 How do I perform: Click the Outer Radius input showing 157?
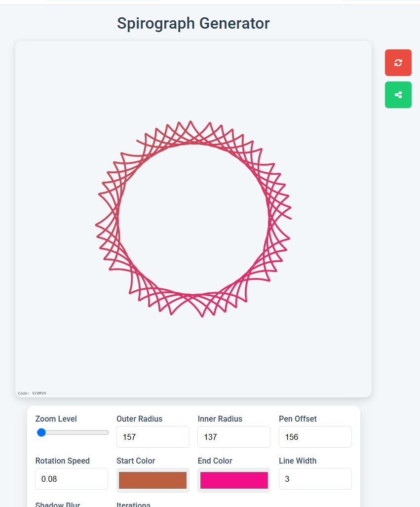[153, 436]
